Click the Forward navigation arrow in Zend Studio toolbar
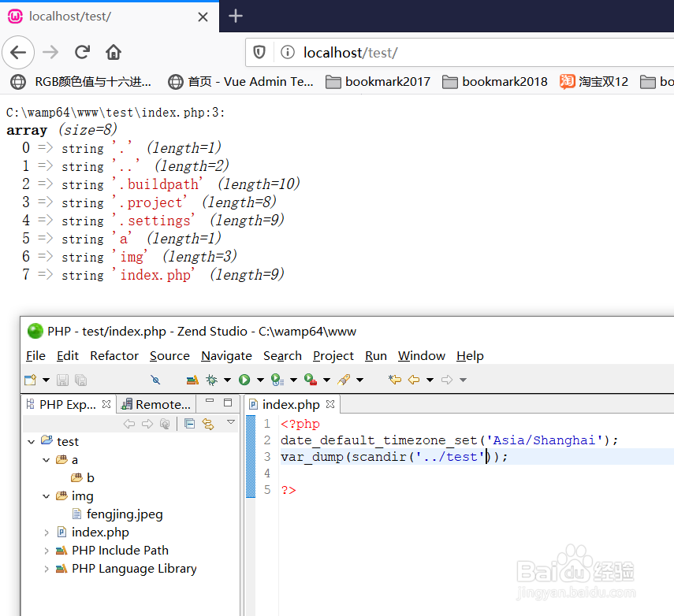Viewport: 674px width, 616px height. pos(447,380)
